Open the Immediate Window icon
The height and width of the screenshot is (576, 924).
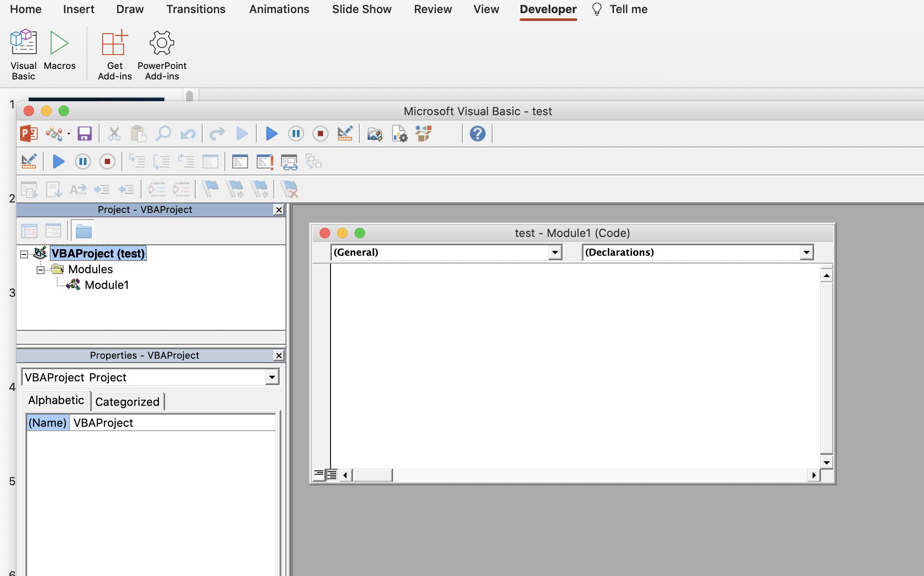[265, 162]
